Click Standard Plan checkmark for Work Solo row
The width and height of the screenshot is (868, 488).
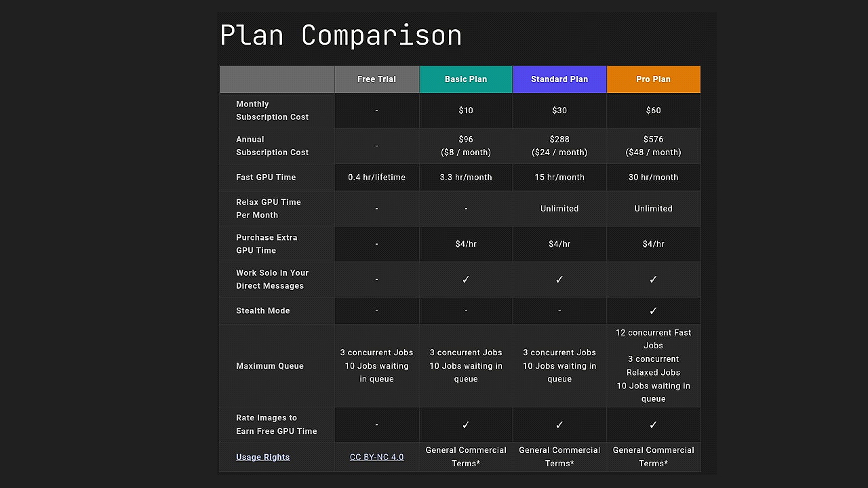click(x=559, y=279)
